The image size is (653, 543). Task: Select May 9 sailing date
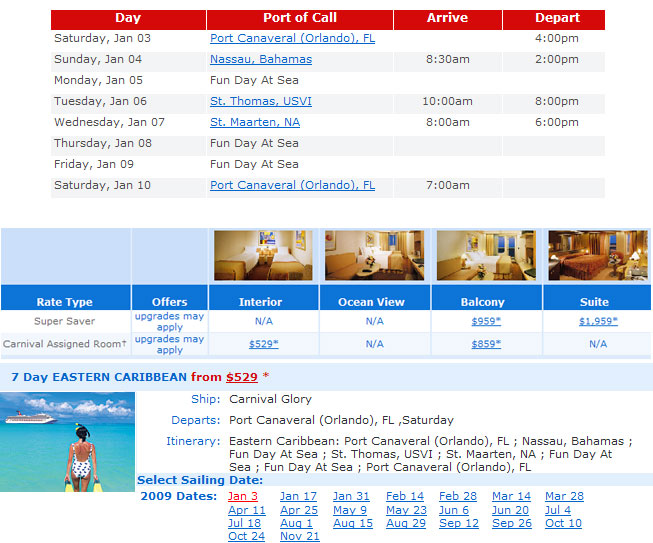coord(350,510)
